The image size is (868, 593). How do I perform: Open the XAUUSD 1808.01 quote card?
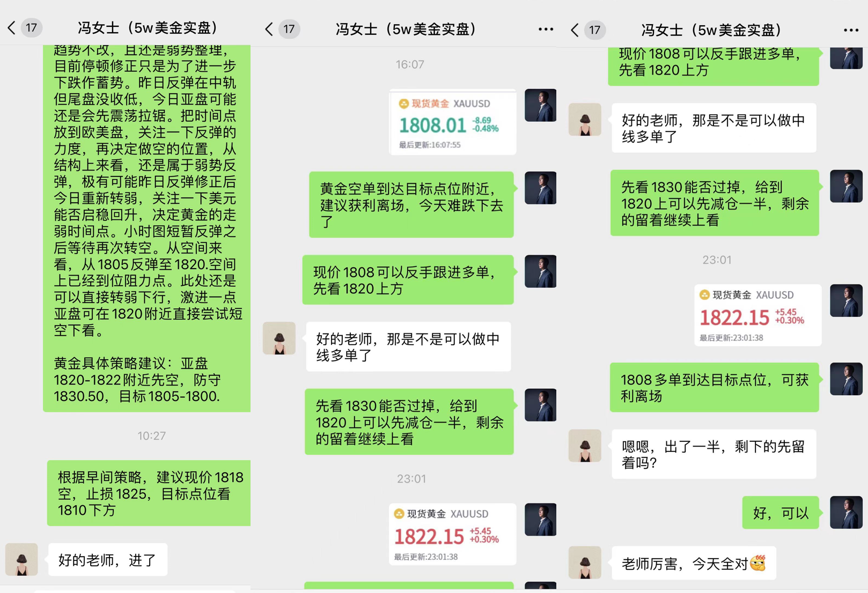click(x=452, y=123)
